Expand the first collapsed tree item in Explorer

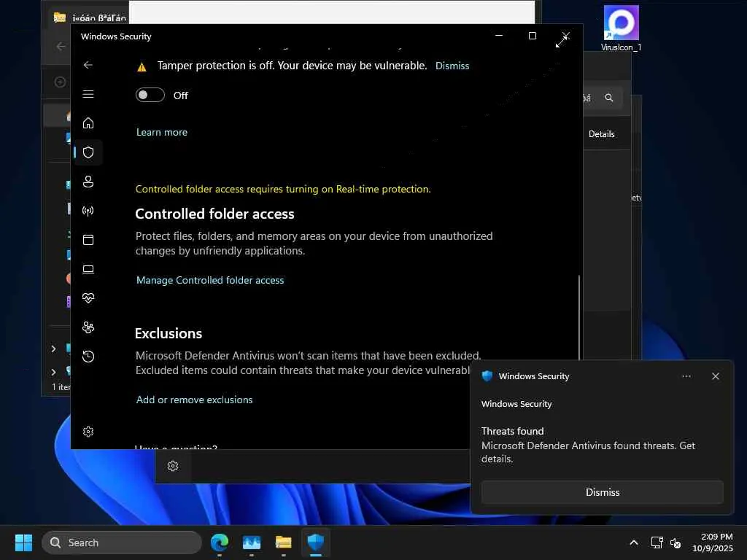(x=53, y=349)
